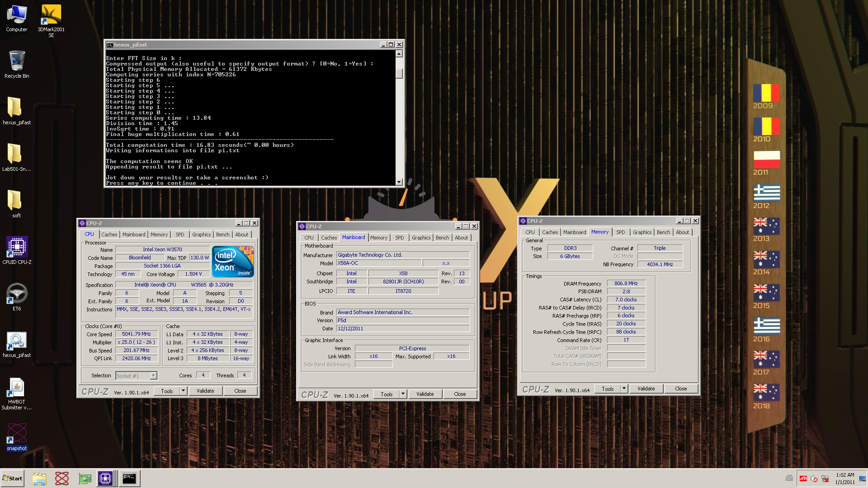Click console scrollbar down arrow
The width and height of the screenshot is (868, 488).
tap(399, 182)
